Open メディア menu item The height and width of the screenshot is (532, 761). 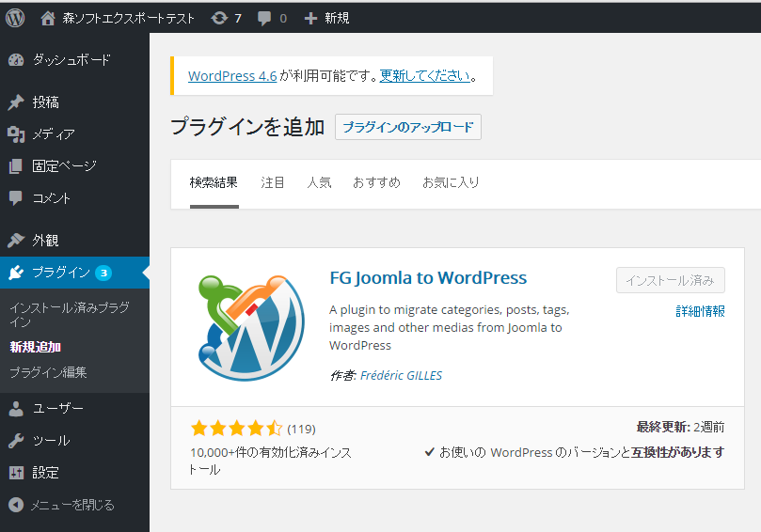click(x=54, y=133)
